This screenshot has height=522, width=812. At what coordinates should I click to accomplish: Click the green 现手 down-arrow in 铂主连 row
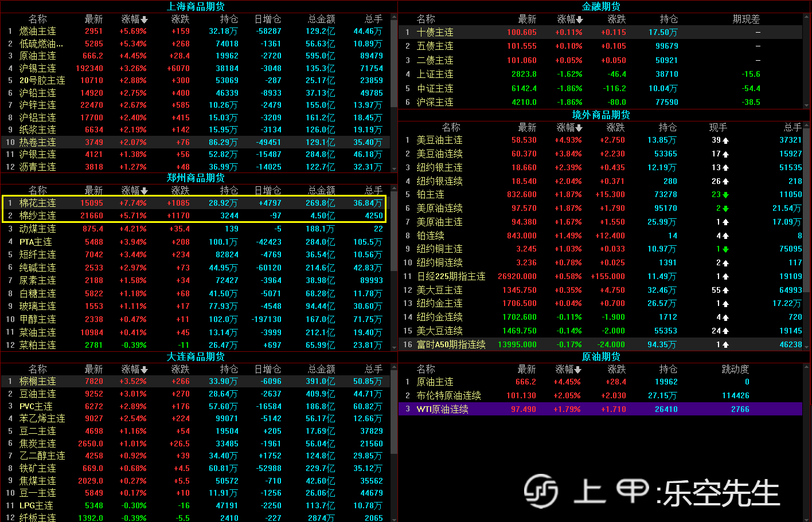(x=726, y=195)
